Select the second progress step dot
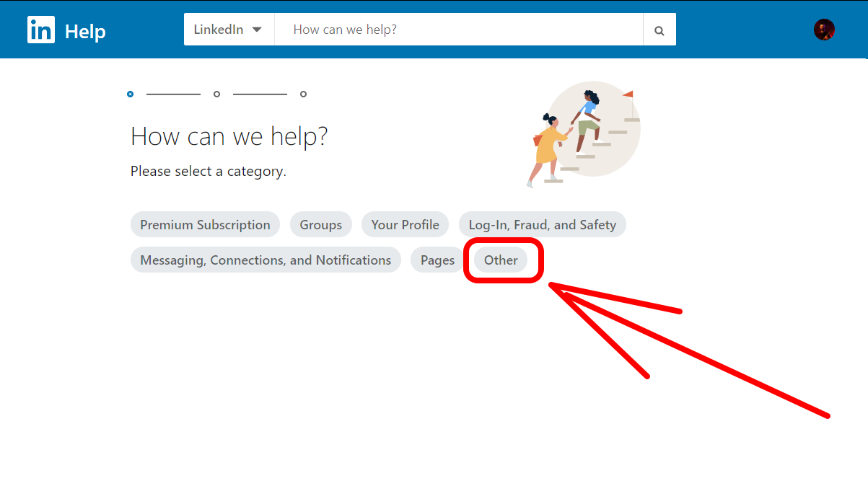Screen dimensions: 868x486 click(x=216, y=94)
